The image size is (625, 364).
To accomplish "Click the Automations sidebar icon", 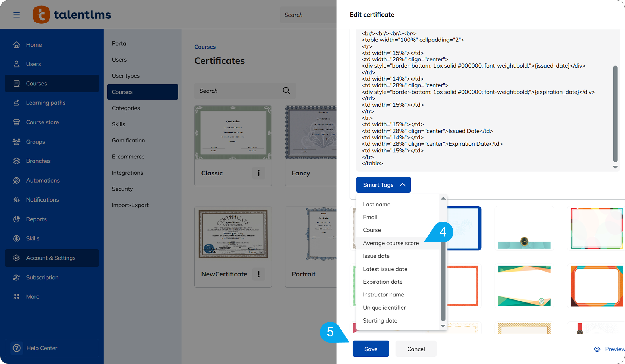I will click(17, 180).
